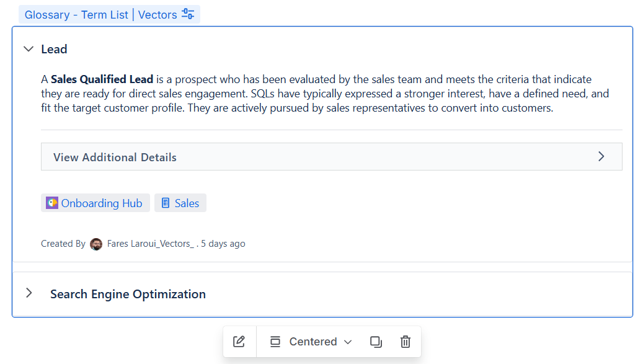
Task: Click Fares Laroui's avatar picture
Action: 96,244
